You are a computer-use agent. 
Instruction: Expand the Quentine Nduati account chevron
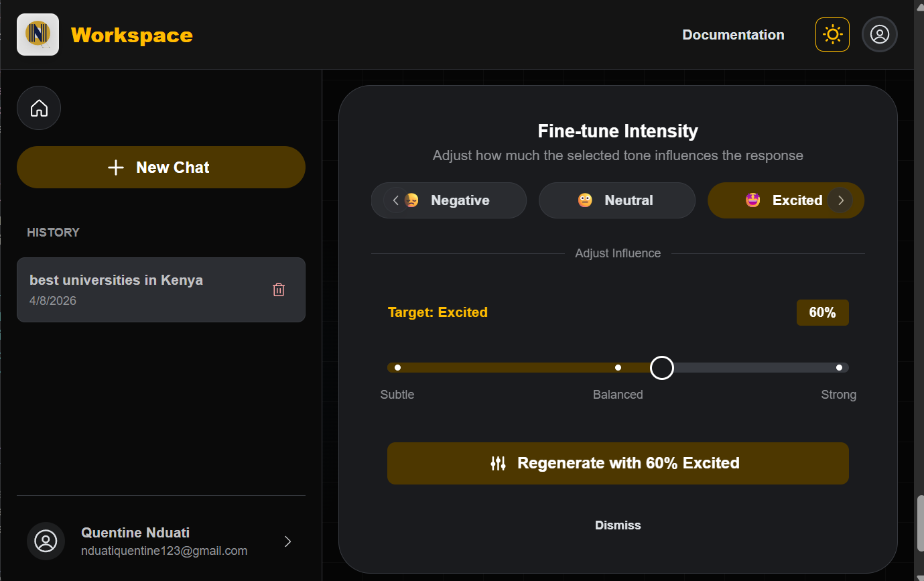(x=287, y=541)
